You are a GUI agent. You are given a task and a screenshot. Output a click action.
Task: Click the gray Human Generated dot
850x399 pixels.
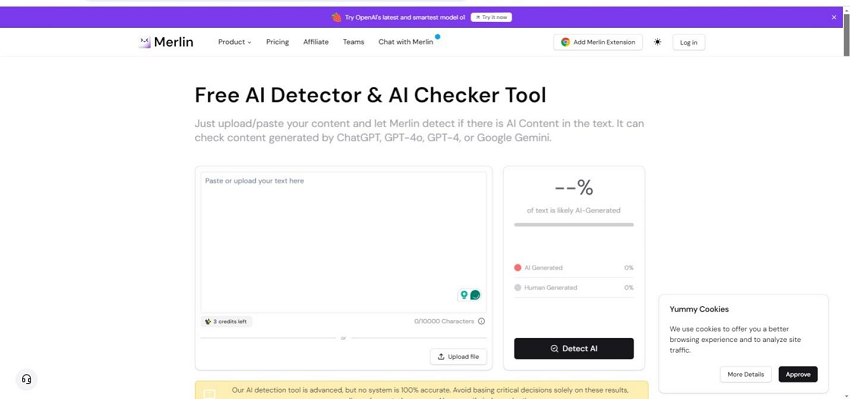[518, 288]
